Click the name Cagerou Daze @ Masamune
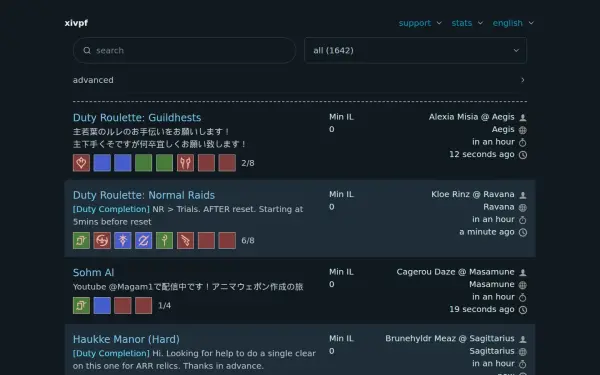 coord(455,272)
